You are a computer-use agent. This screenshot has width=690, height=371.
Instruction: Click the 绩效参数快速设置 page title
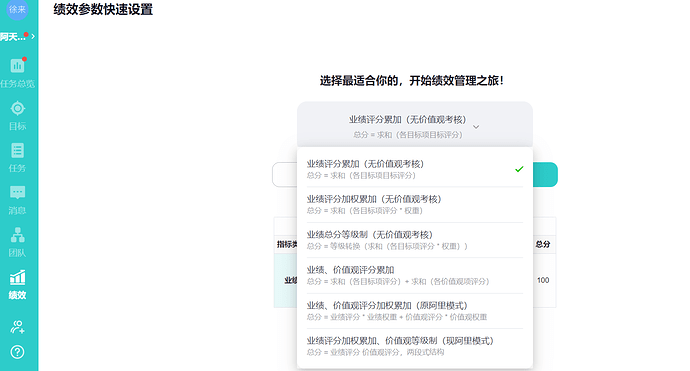tap(103, 9)
